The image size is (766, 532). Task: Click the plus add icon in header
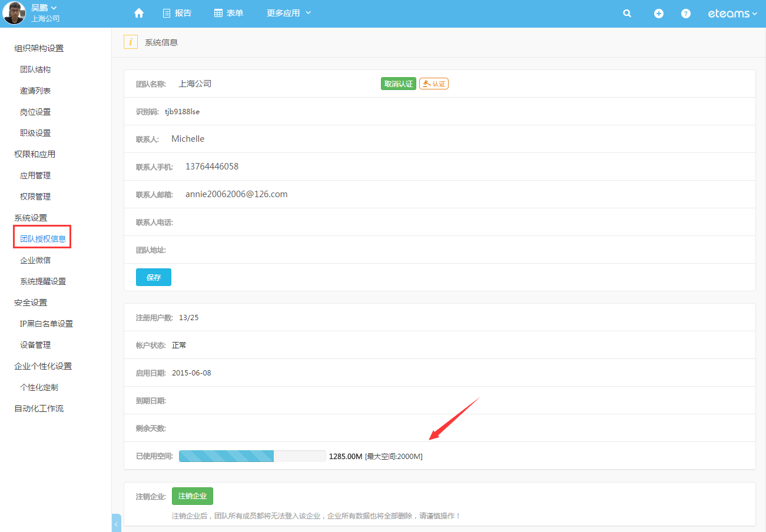[658, 13]
